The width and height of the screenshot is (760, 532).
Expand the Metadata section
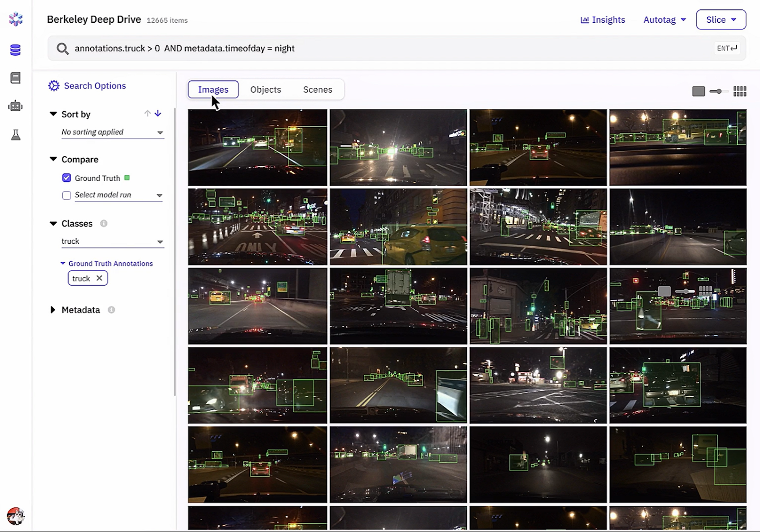point(53,310)
